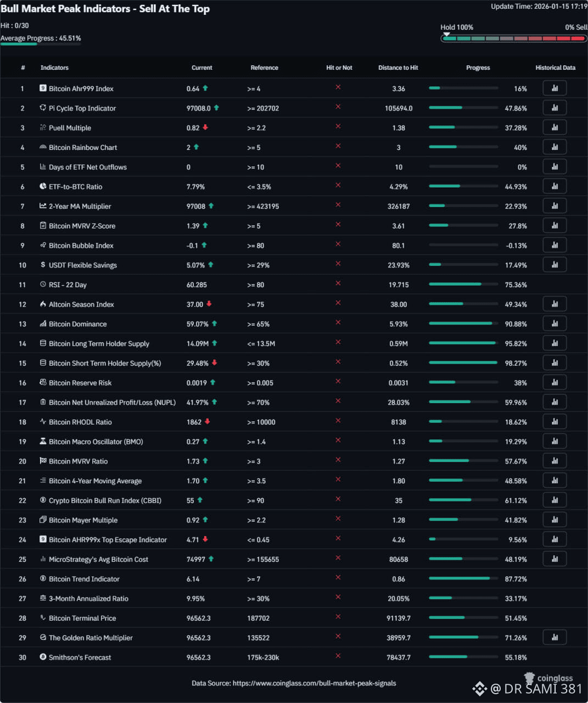The width and height of the screenshot is (588, 703).
Task: Click the pie icon next to ETF-to-BTC Ratio
Action: (x=43, y=186)
